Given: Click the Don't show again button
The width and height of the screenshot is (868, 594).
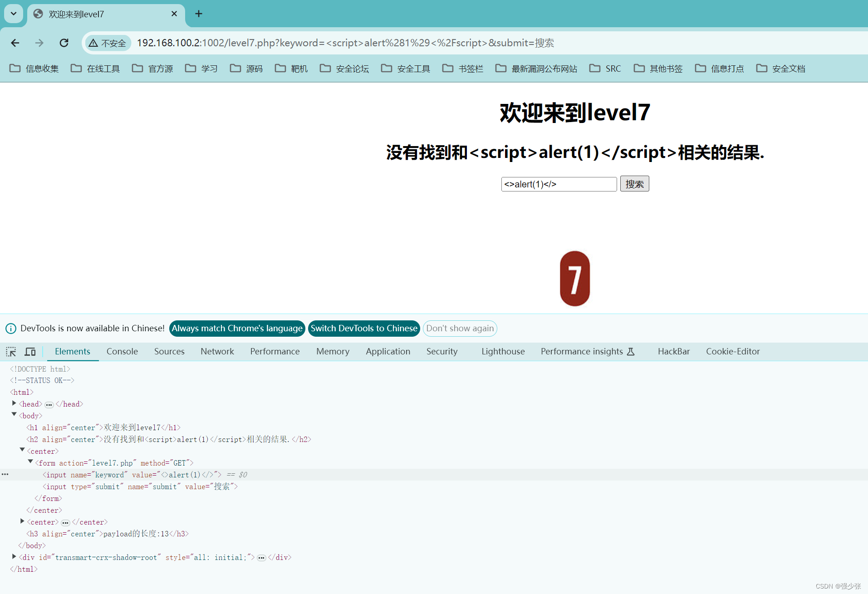Looking at the screenshot, I should [460, 329].
